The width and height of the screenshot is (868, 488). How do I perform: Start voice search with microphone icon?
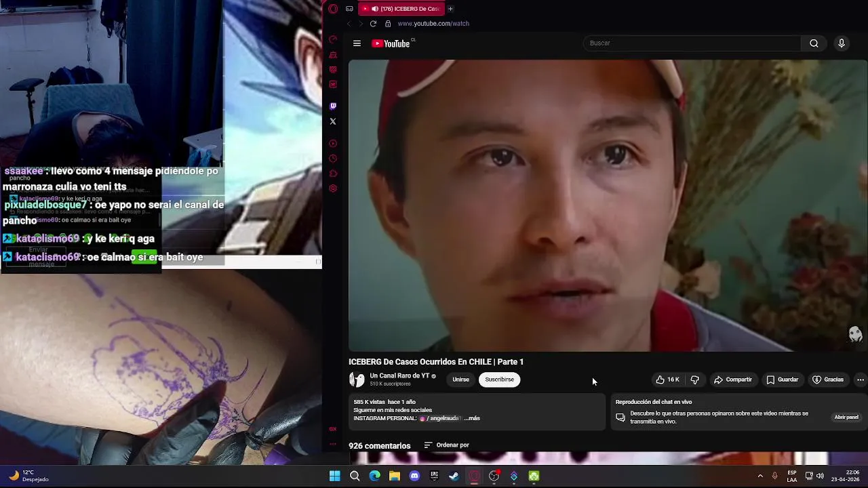[x=842, y=43]
